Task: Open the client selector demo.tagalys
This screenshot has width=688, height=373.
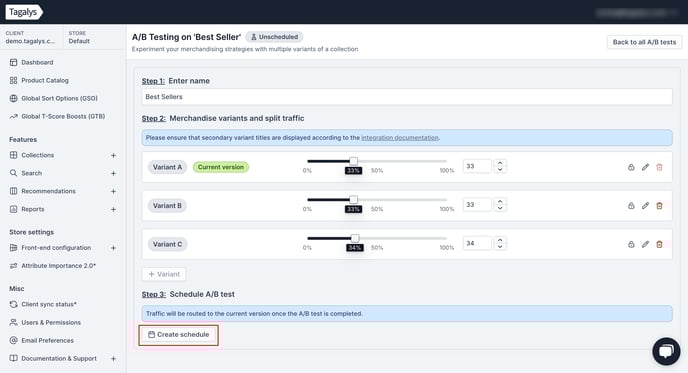Action: [x=31, y=37]
